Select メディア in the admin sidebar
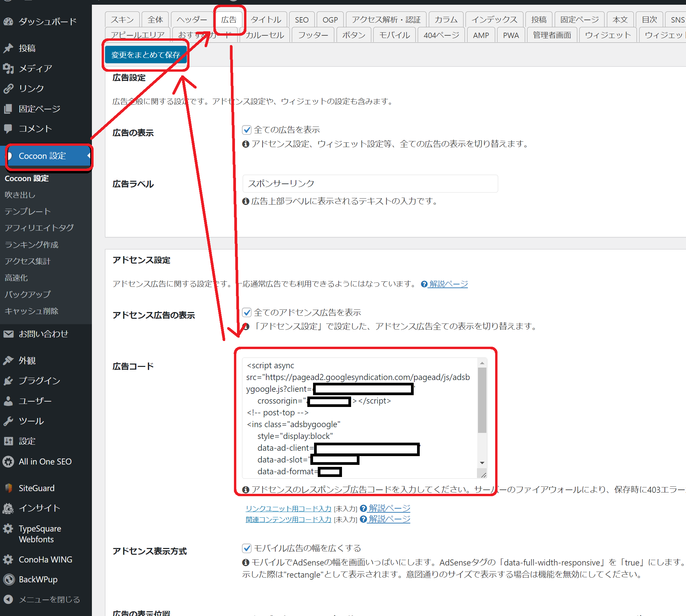This screenshot has width=686, height=616. (x=35, y=68)
